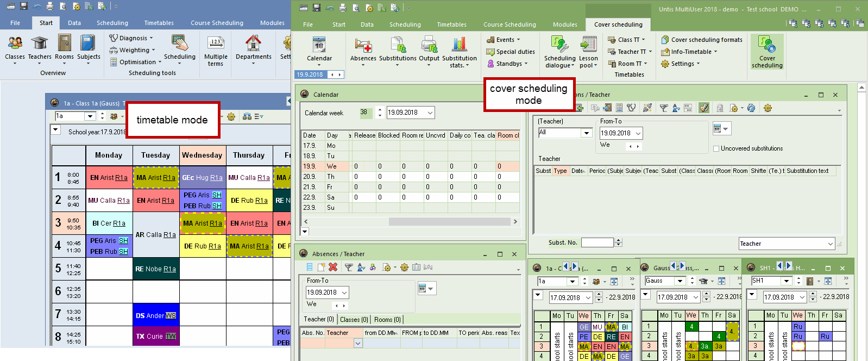Open the Settings dropdown in cover scheduling ribbon
Image resolution: width=868 pixels, height=361 pixels.
[681, 64]
